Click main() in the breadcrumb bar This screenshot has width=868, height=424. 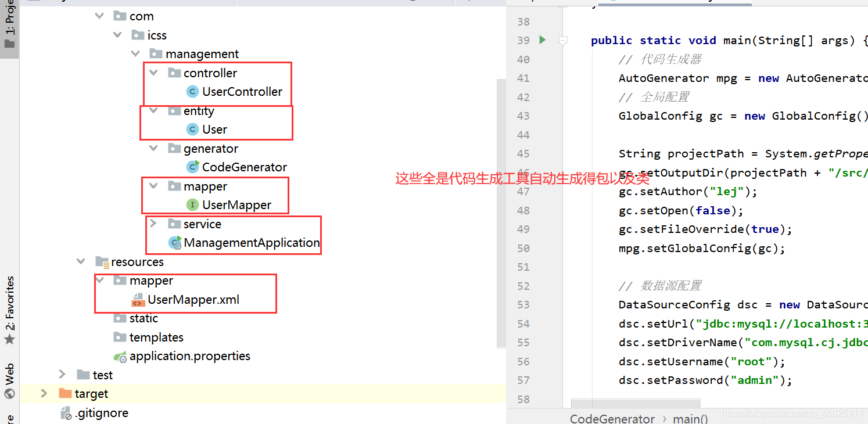[690, 418]
